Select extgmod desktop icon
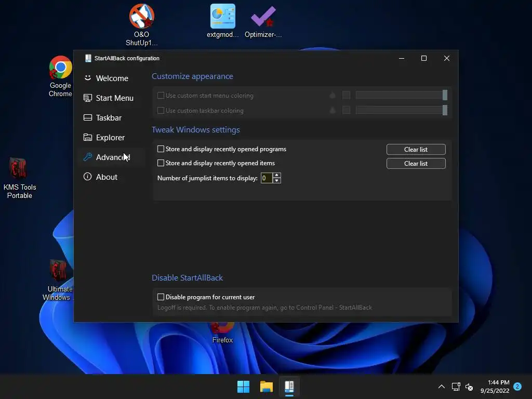This screenshot has height=399, width=532. point(223,21)
